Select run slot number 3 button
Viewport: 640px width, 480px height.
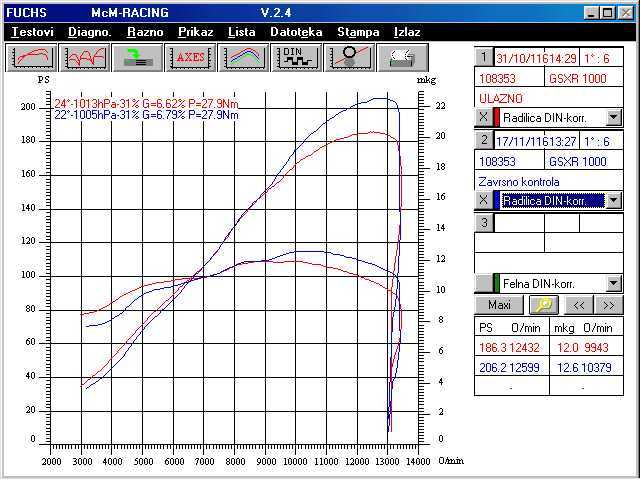[x=484, y=223]
